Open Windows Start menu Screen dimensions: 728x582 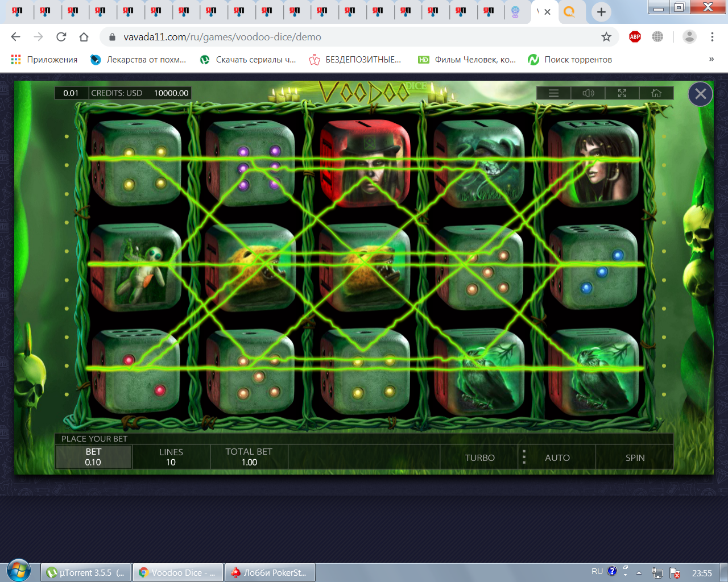click(x=19, y=571)
